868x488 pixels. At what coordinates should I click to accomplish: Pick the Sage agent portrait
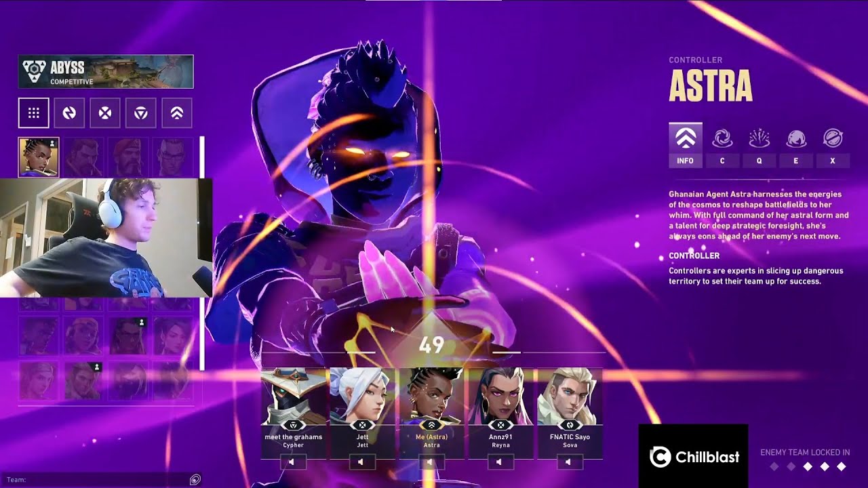tap(173, 335)
